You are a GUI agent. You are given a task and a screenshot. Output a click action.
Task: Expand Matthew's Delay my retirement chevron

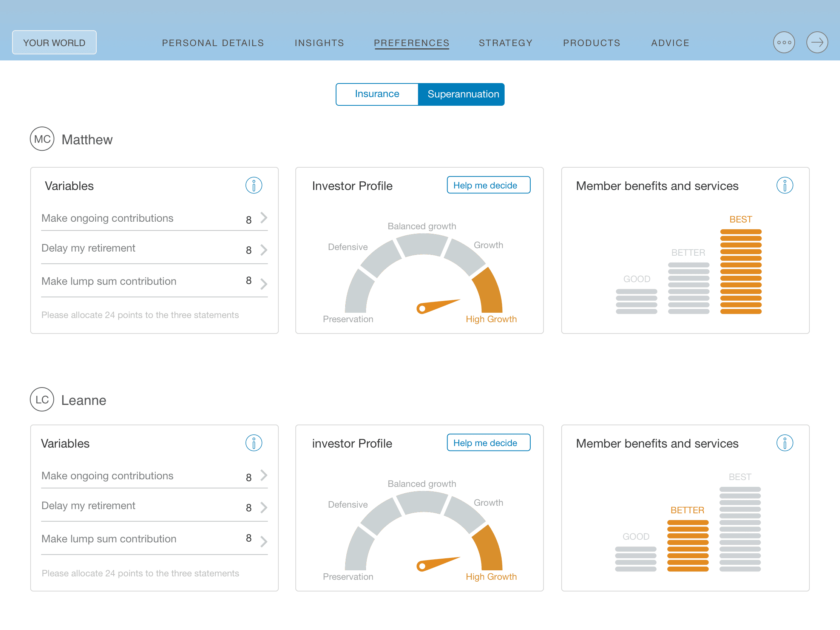(x=264, y=250)
